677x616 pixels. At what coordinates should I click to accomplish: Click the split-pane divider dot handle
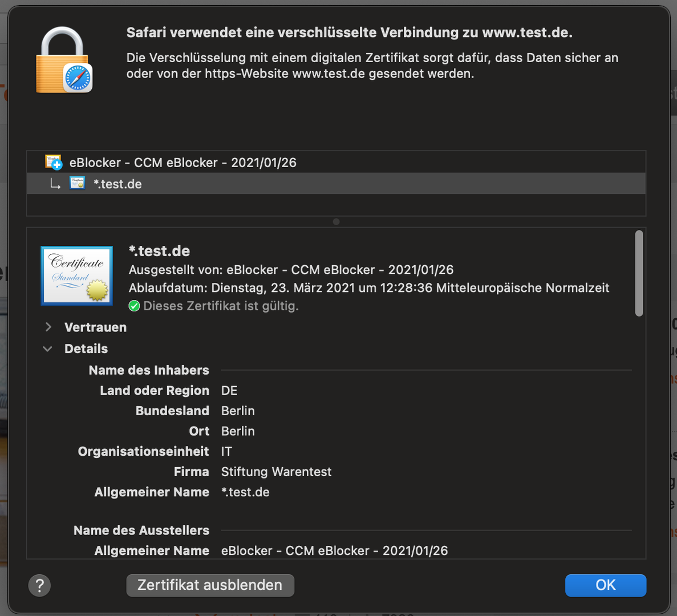click(x=337, y=222)
